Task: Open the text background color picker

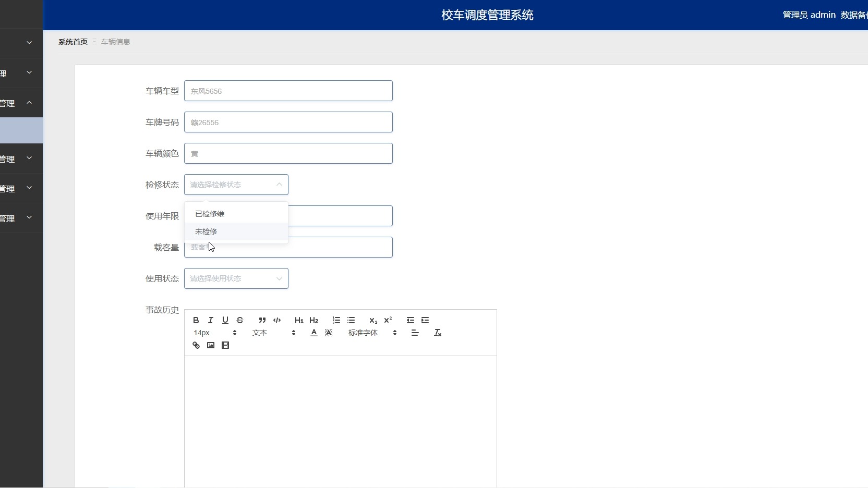Action: coord(329,333)
